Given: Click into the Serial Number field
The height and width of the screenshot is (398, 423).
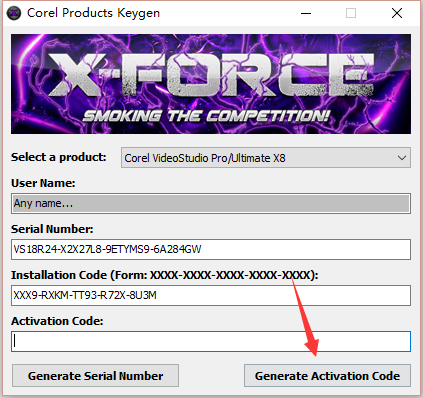Looking at the screenshot, I should point(211,249).
